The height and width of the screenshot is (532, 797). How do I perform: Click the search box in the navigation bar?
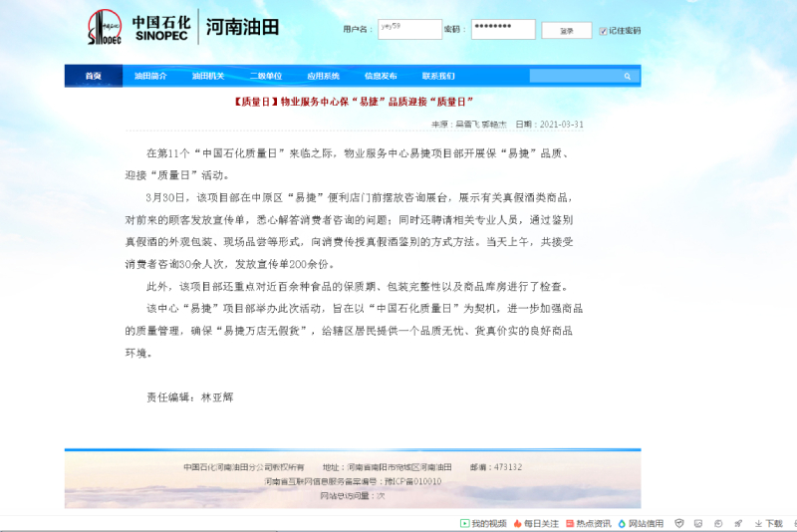[584, 77]
